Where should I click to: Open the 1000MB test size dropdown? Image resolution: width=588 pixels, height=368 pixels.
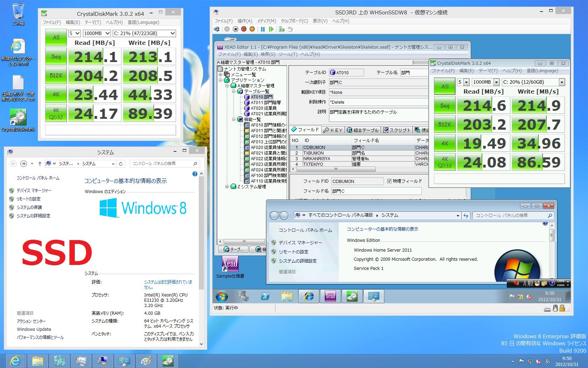[x=96, y=33]
